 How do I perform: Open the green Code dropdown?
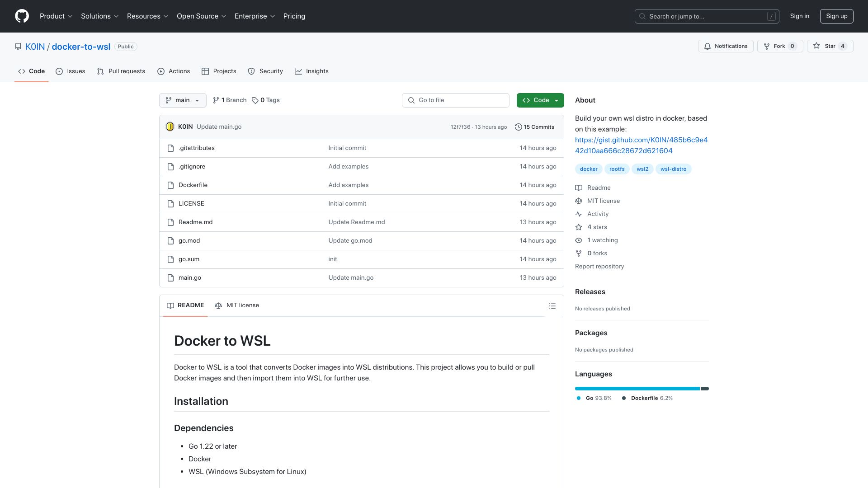(x=540, y=100)
